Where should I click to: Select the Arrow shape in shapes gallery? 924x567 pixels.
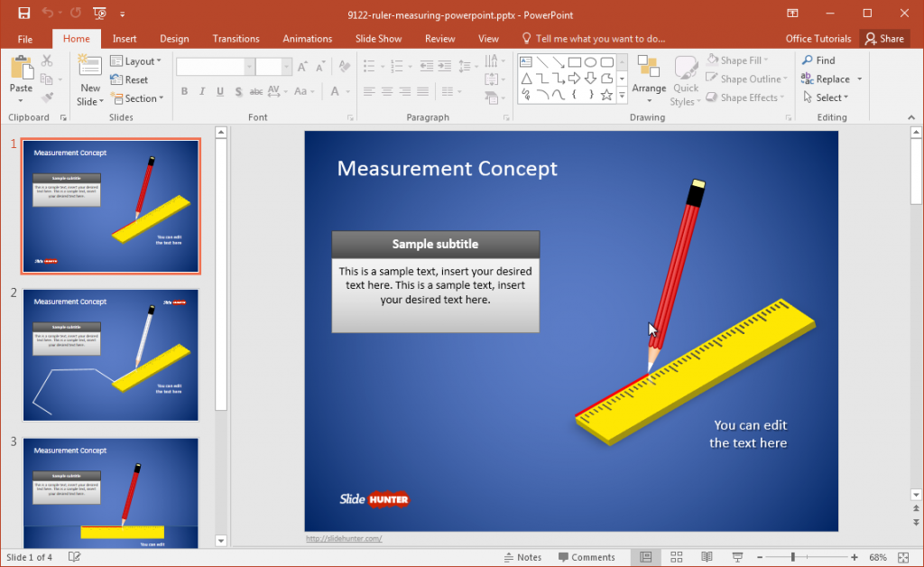pyautogui.click(x=559, y=62)
